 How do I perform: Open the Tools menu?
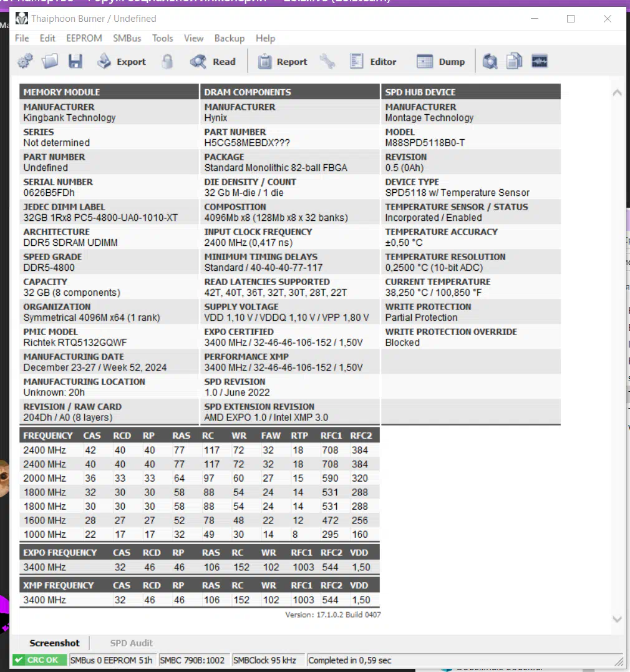(162, 38)
